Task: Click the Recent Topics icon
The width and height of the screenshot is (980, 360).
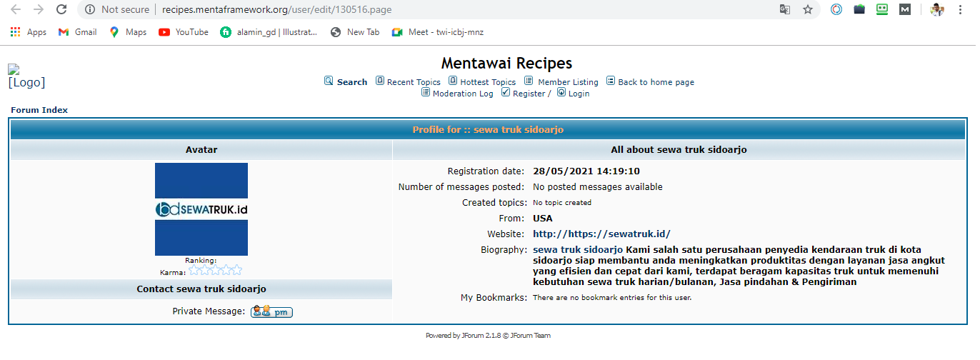Action: tap(380, 81)
